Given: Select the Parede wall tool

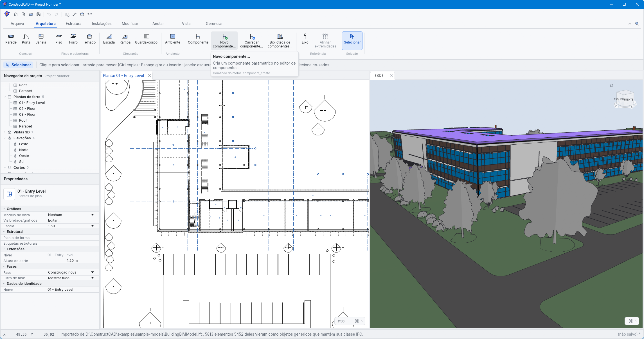Looking at the screenshot, I should point(11,39).
